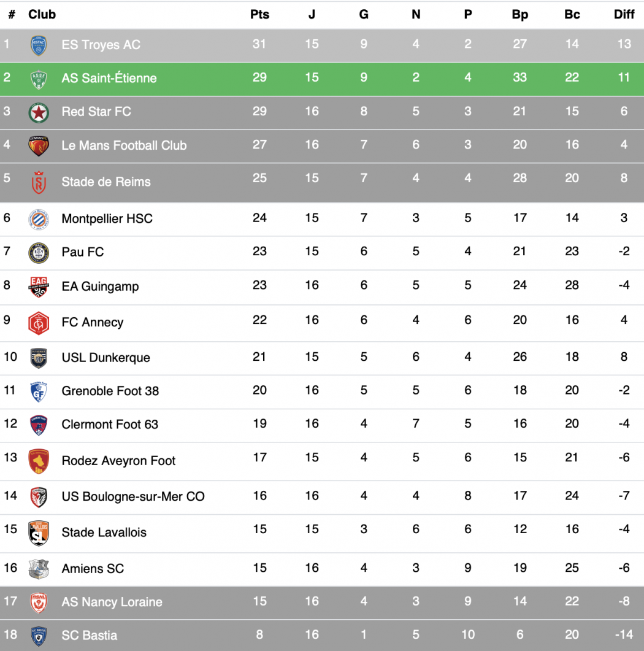Open the USL Dunkerque team name
Image resolution: width=644 pixels, height=651 pixels.
(105, 358)
